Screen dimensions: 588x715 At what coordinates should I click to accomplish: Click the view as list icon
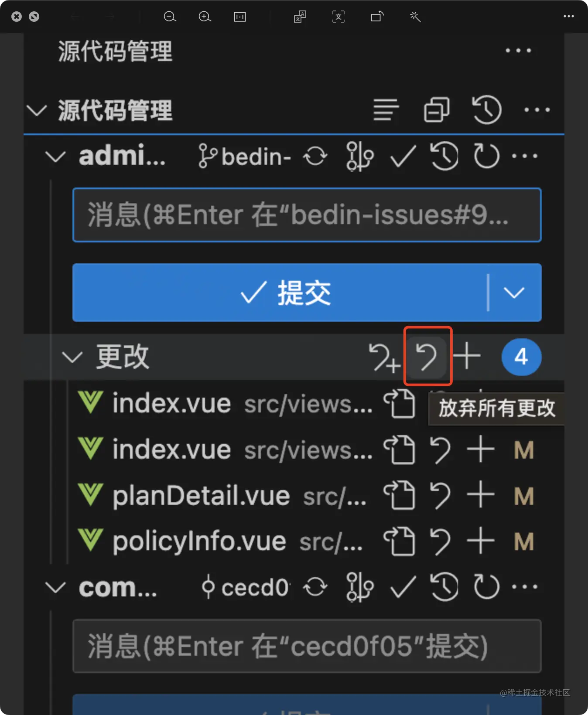click(x=386, y=109)
